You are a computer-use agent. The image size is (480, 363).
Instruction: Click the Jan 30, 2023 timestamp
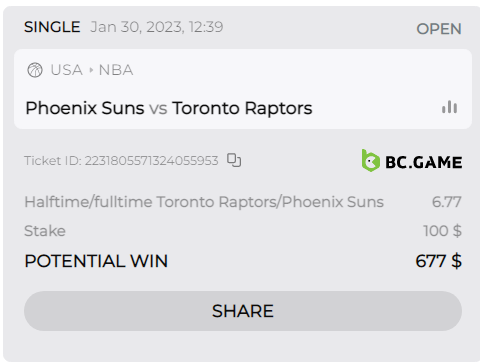click(x=157, y=27)
